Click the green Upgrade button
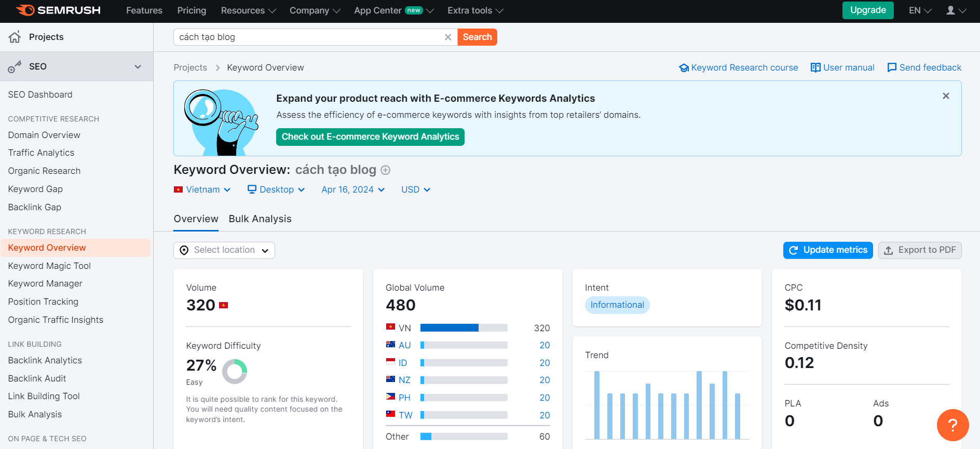Viewport: 980px width, 449px height. [868, 10]
